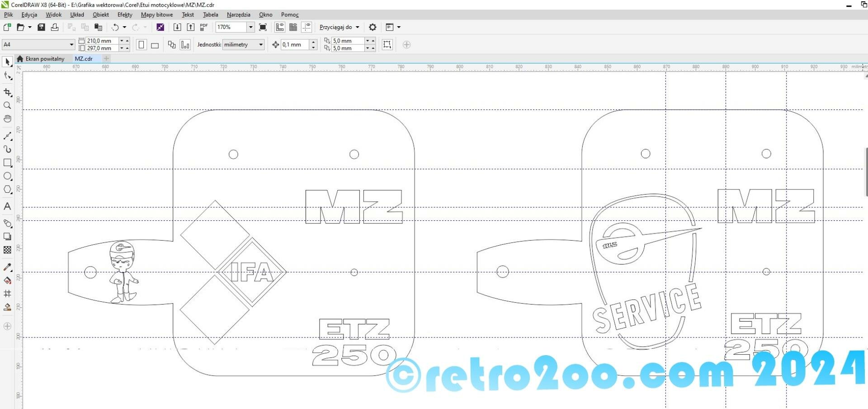
Task: Open the zoom level 170% dropdown
Action: point(250,27)
